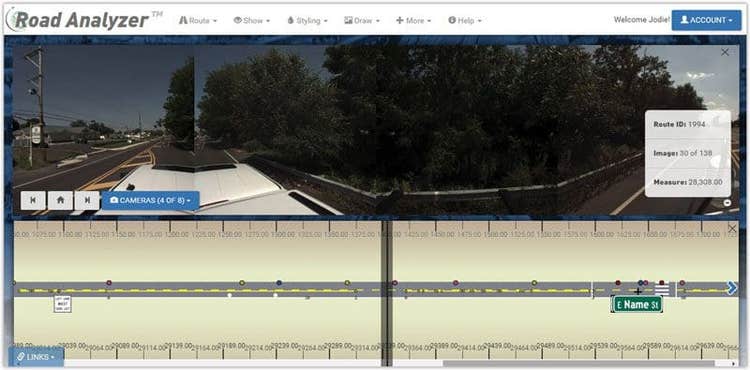Open the More menu

(x=414, y=21)
